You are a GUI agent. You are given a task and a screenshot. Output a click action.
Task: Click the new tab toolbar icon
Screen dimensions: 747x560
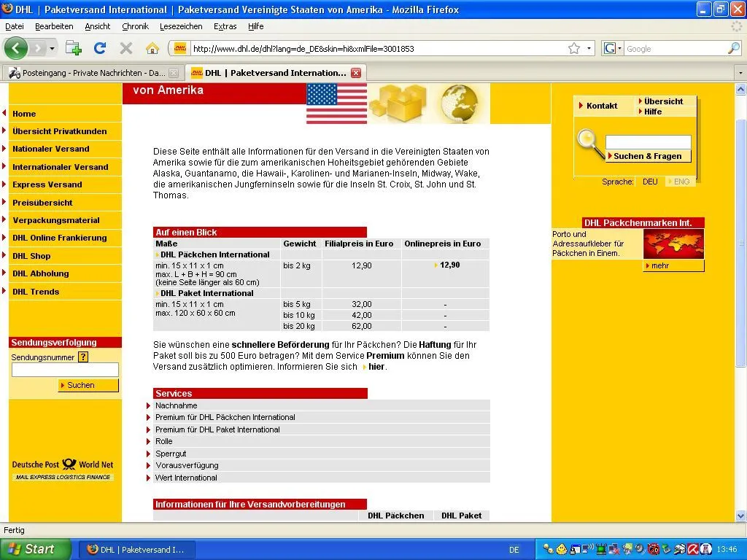click(x=74, y=48)
